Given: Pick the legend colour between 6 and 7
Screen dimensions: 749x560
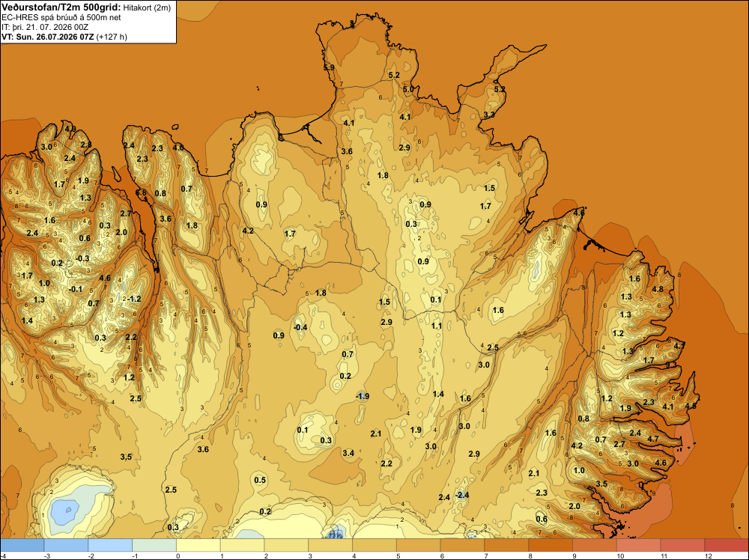Looking at the screenshot, I should click(x=462, y=545).
